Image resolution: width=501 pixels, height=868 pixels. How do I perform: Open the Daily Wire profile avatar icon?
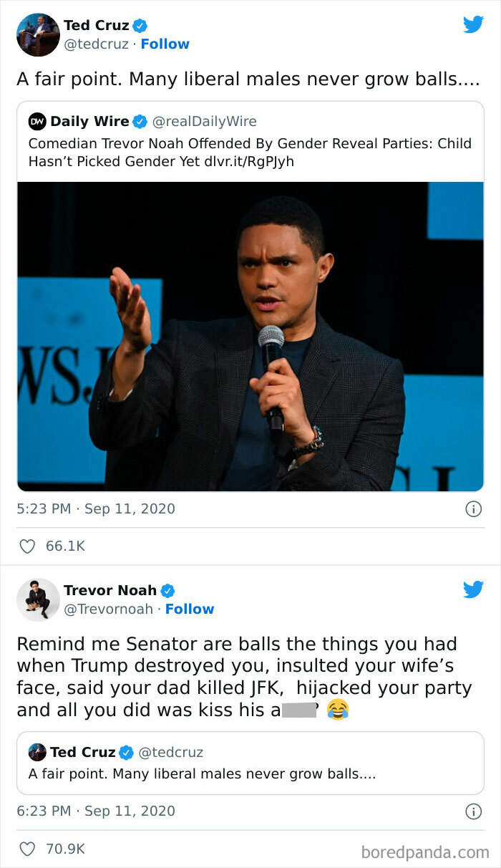click(37, 121)
